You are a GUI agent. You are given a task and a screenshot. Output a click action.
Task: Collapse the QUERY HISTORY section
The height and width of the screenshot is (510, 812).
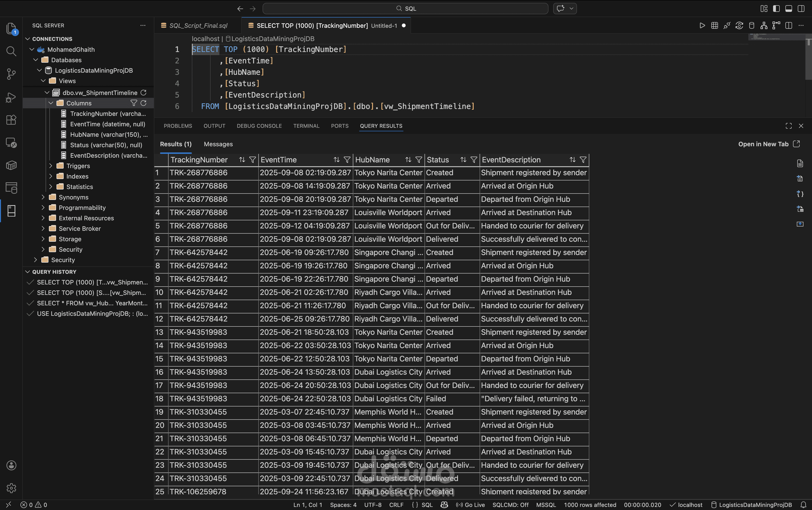[x=28, y=272]
